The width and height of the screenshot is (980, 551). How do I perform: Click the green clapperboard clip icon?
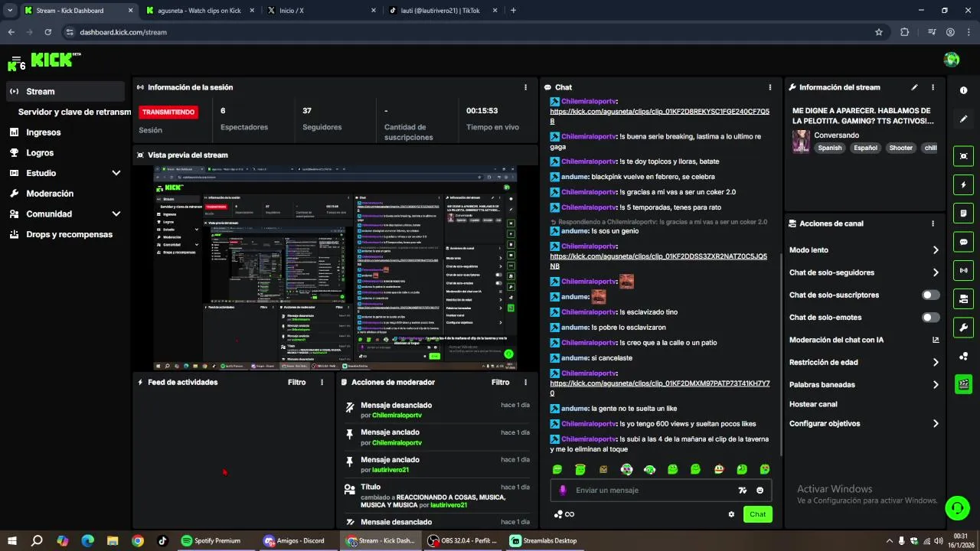coord(963,384)
